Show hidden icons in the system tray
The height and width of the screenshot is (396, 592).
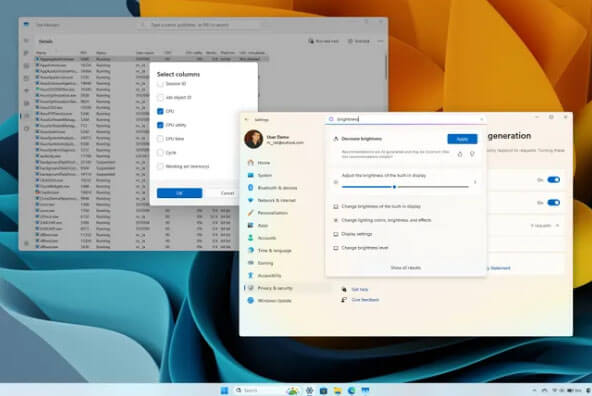(x=534, y=390)
